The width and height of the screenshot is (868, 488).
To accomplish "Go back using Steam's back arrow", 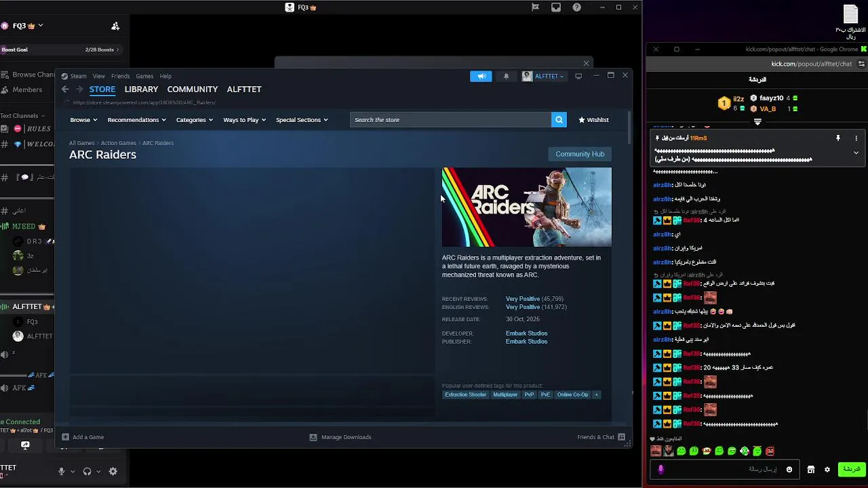I will click(65, 89).
